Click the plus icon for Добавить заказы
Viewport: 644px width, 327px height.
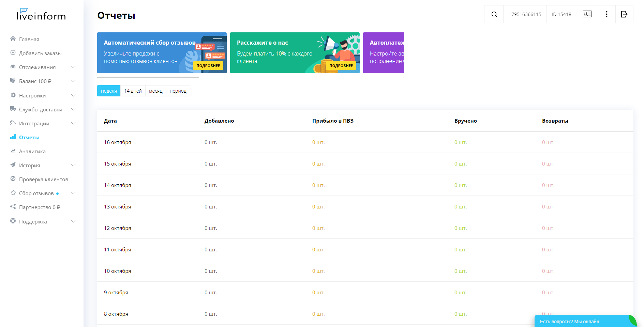click(13, 53)
